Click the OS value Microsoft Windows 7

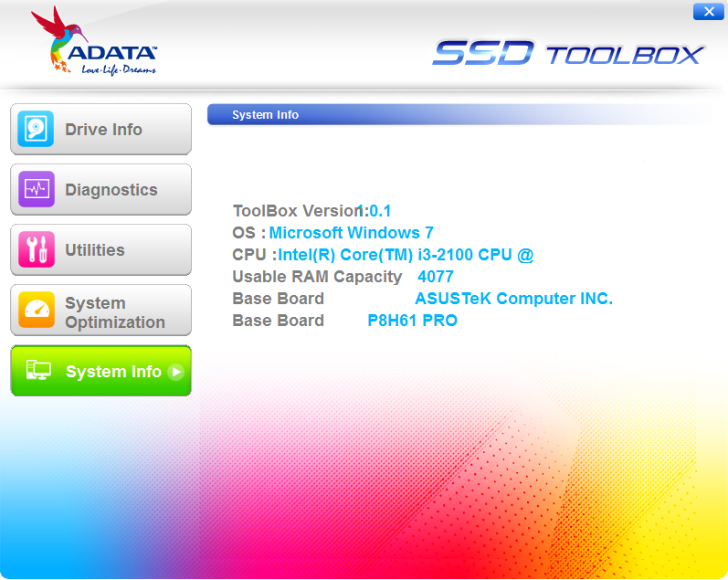[x=352, y=233]
